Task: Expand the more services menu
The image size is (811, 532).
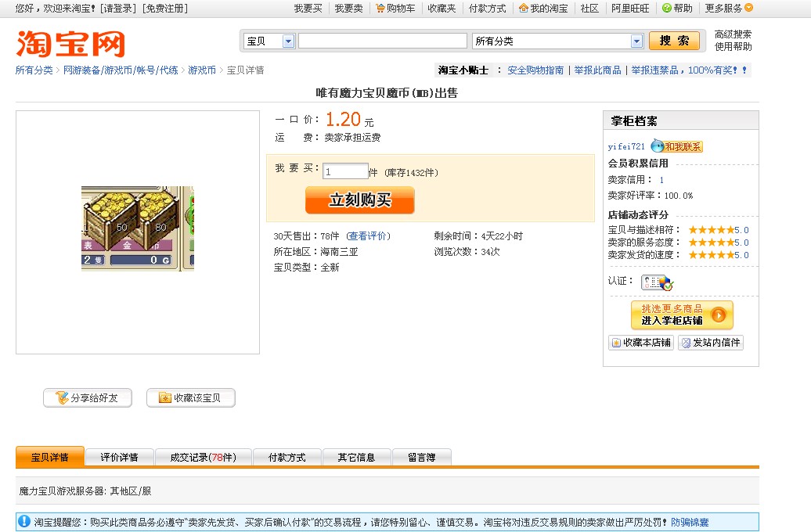Action: 748,8
